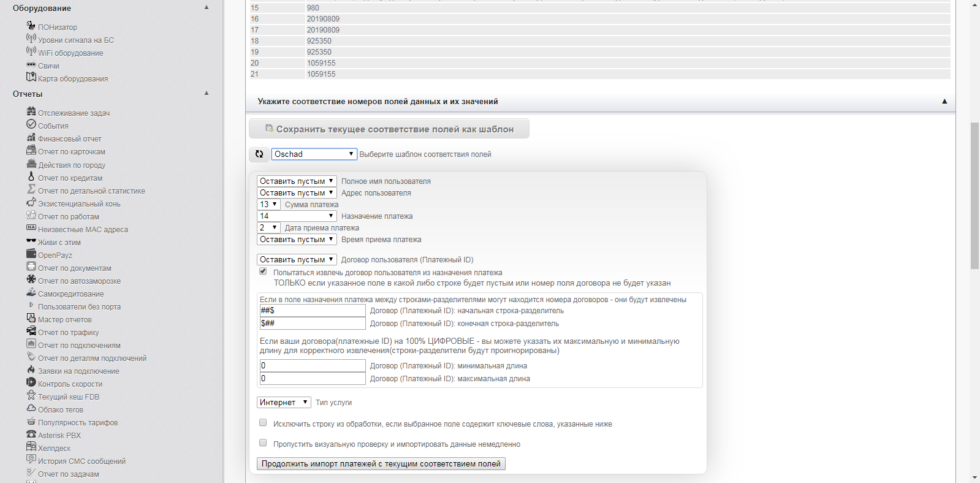
Task: Uncheck extract contract from payment purpose
Action: tap(263, 272)
